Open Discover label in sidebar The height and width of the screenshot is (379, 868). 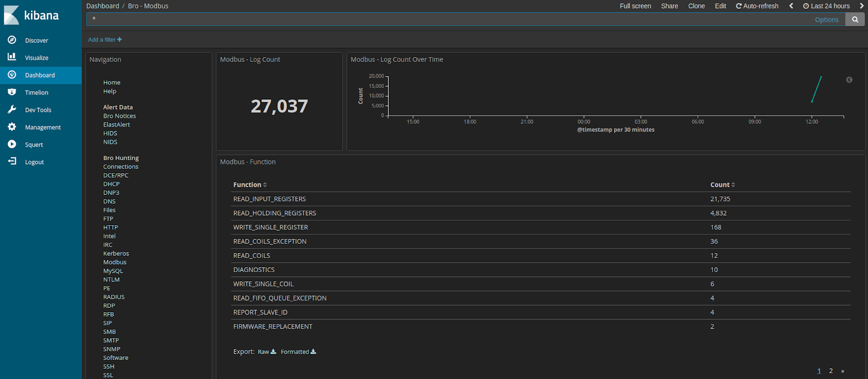(x=36, y=40)
